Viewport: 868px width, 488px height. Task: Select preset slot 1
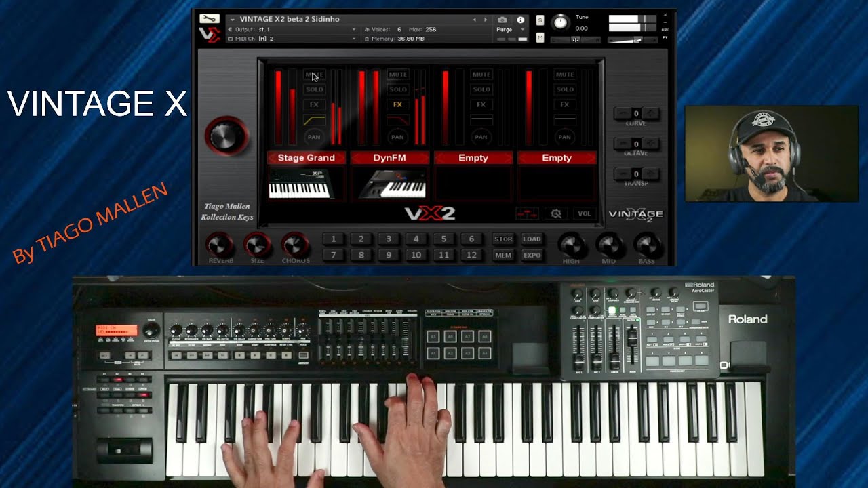(x=333, y=239)
